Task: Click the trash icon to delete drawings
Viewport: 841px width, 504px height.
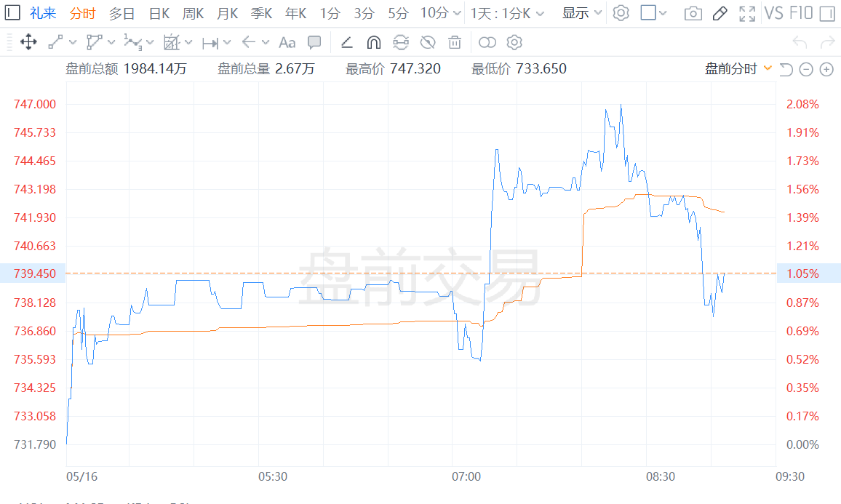Action: coord(455,43)
